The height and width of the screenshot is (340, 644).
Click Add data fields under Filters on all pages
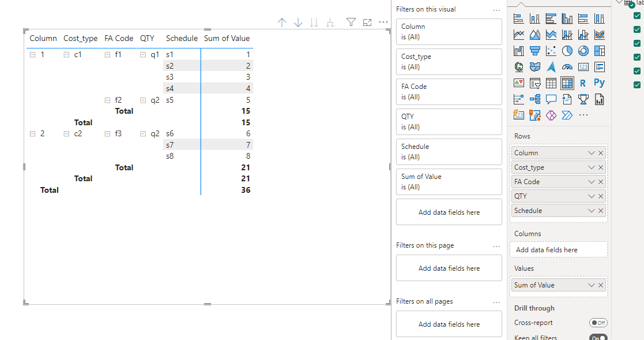pyautogui.click(x=449, y=324)
